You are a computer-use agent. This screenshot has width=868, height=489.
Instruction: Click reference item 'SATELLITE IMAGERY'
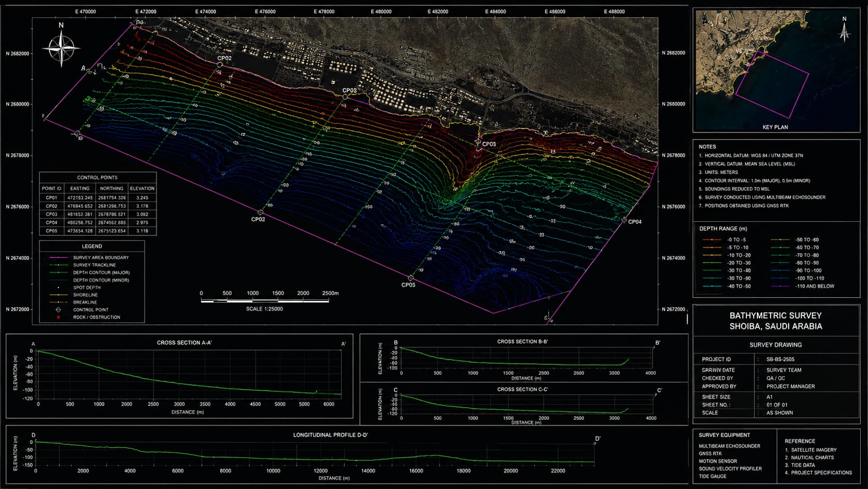(813, 450)
